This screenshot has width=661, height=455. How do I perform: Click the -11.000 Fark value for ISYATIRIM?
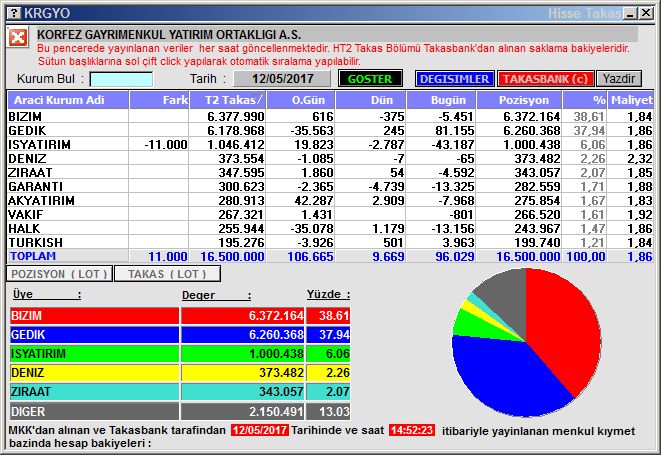166,145
